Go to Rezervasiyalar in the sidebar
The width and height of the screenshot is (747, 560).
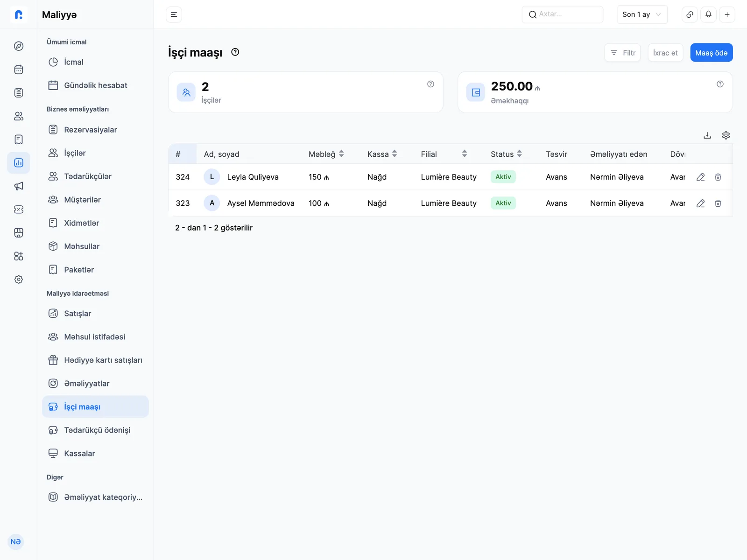pyautogui.click(x=95, y=130)
